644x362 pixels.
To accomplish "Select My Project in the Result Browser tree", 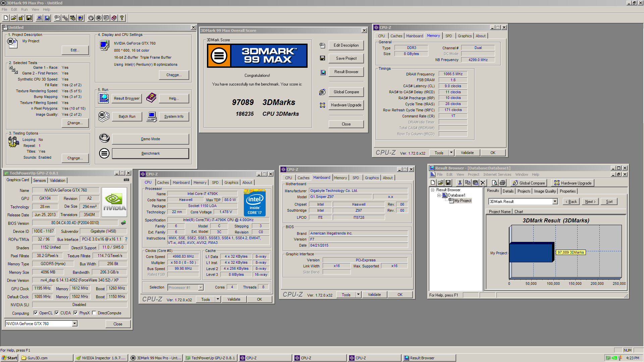I will 463,201.
